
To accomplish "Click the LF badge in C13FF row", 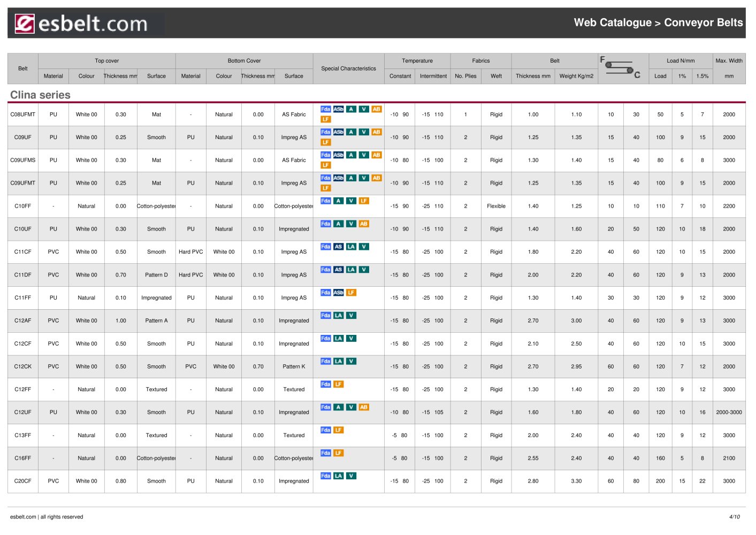I will pyautogui.click(x=338, y=430).
